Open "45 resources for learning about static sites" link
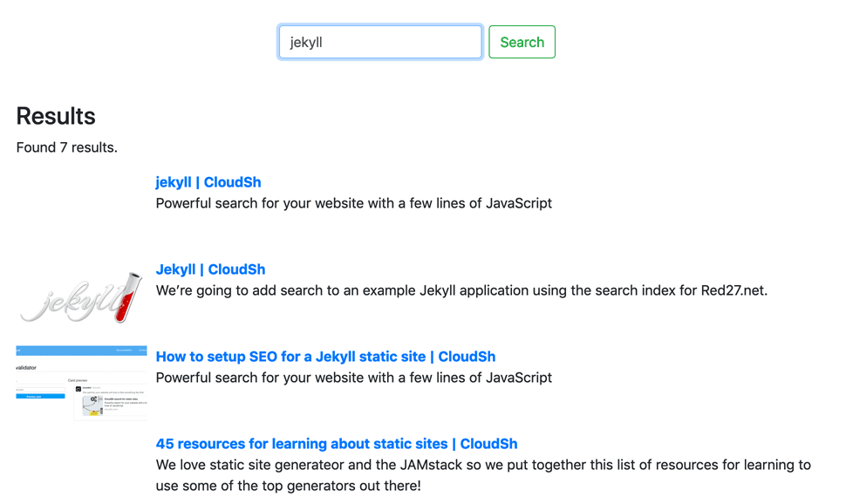This screenshot has height=504, width=846. click(336, 444)
